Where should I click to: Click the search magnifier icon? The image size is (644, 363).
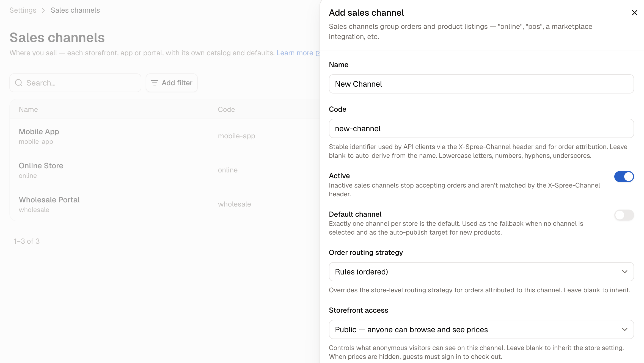click(x=19, y=83)
